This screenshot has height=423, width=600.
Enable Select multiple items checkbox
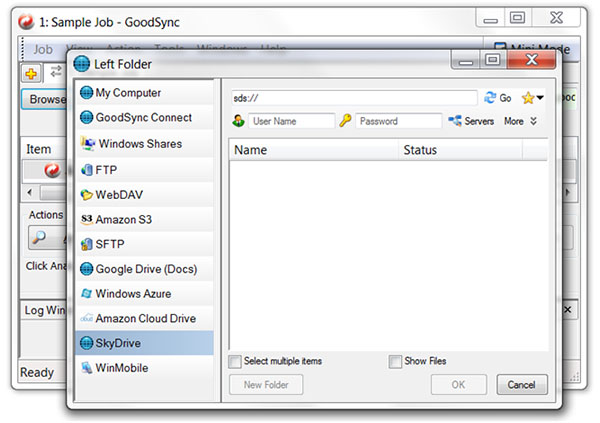(235, 361)
